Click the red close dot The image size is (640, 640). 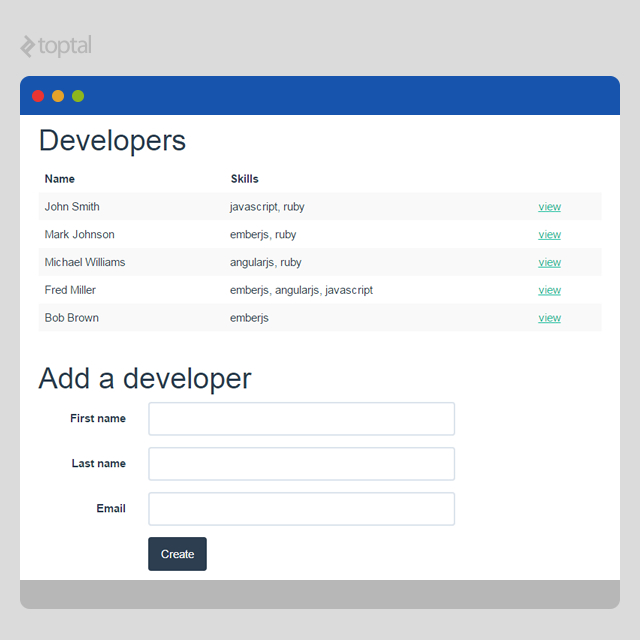click(x=38, y=96)
